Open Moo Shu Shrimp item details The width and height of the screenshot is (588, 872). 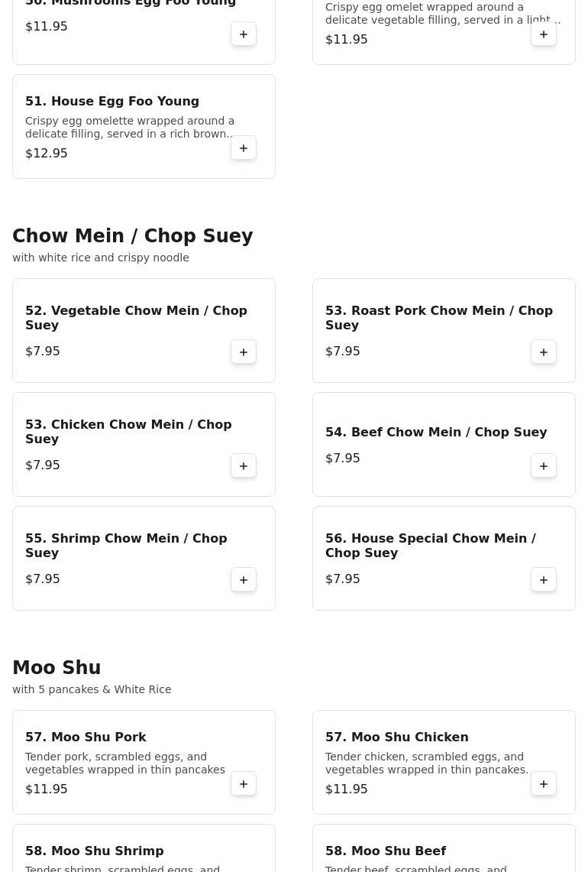(x=95, y=851)
